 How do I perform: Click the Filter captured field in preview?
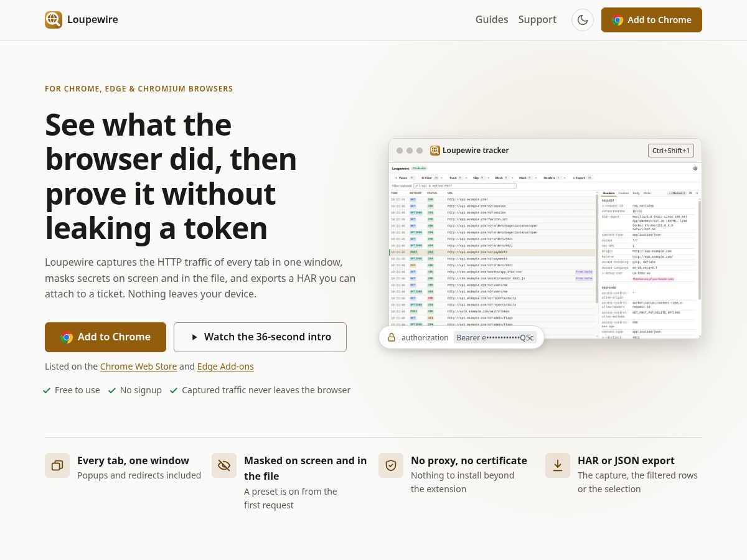pyautogui.click(x=465, y=186)
